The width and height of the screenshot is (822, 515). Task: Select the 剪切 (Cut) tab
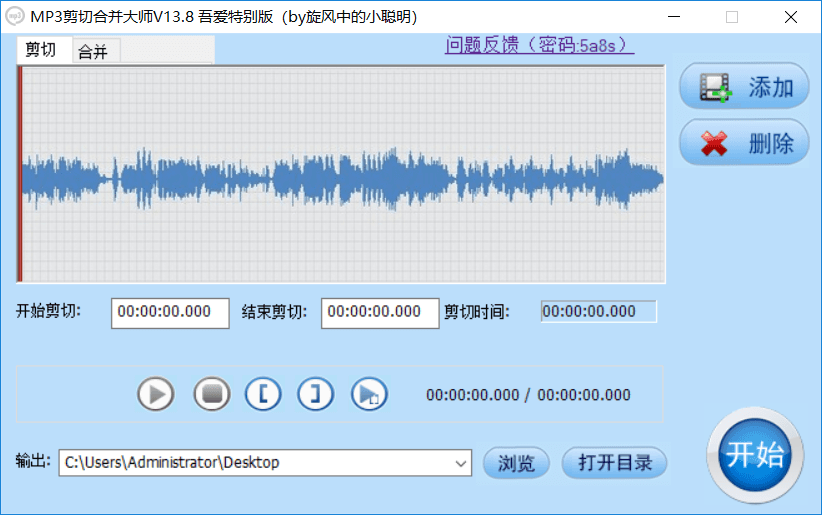[x=41, y=51]
